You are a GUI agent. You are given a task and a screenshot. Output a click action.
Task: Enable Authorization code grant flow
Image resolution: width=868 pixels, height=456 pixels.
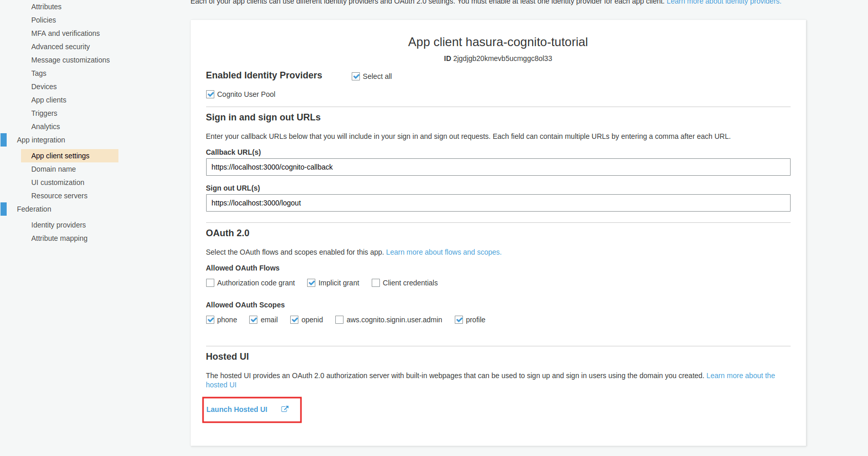(210, 283)
